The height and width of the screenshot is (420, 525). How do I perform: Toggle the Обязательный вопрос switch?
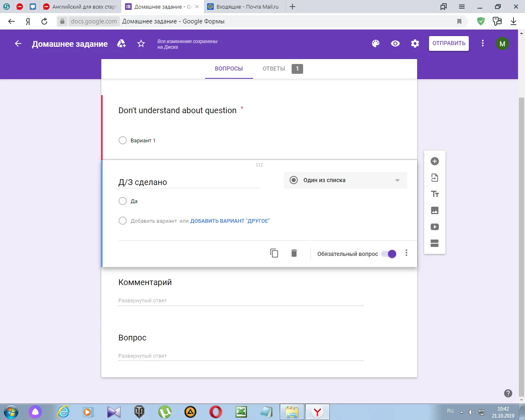click(389, 254)
